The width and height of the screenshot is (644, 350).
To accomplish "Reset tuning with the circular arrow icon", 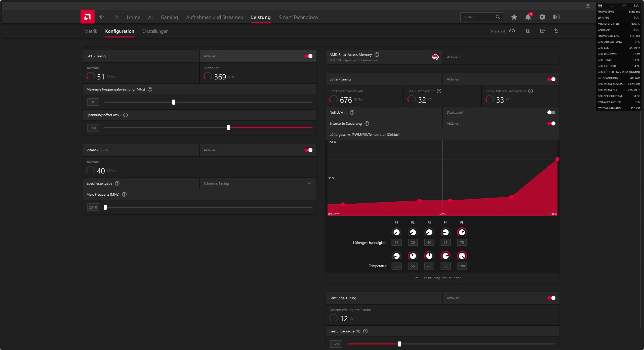I will 556,31.
